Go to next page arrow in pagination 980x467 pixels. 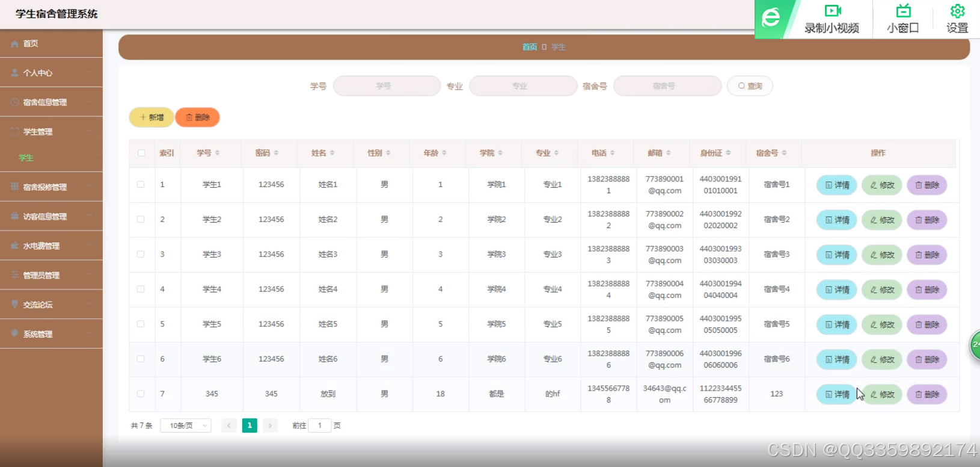tap(270, 425)
